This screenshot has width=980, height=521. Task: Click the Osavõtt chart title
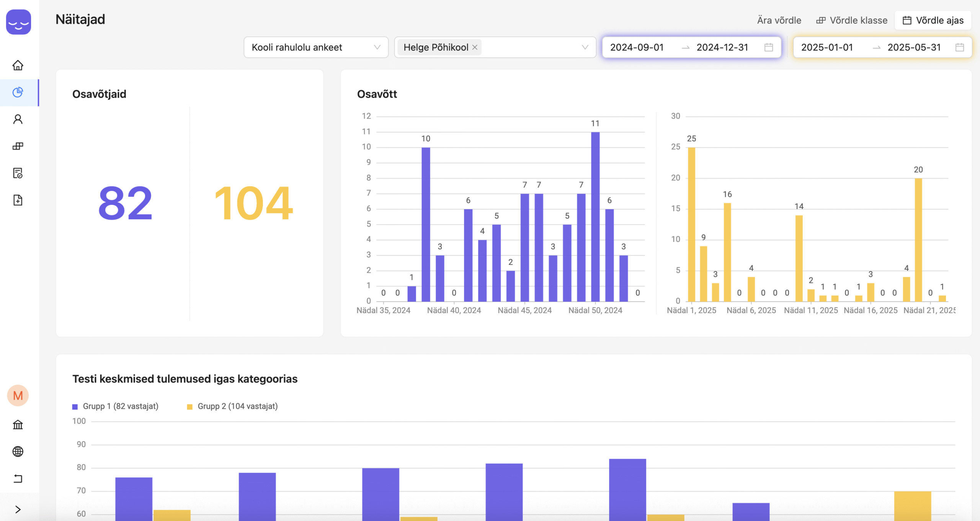[x=377, y=94]
